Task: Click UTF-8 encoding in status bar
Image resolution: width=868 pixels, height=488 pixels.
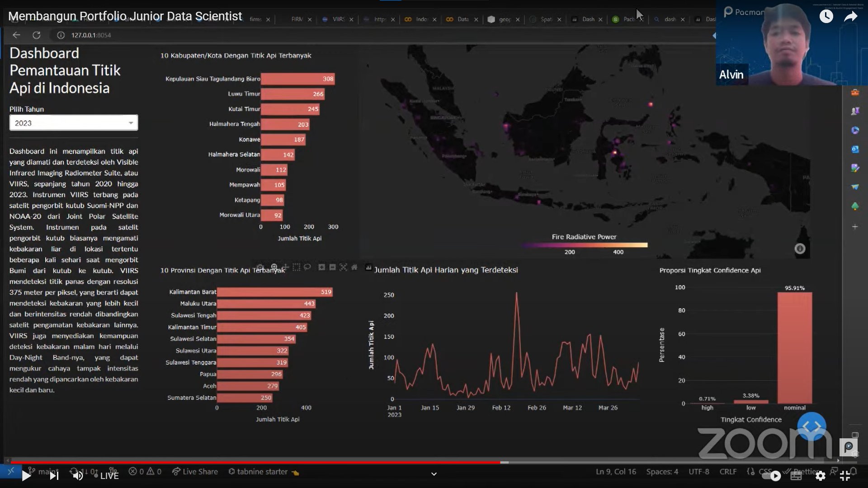Action: [699, 471]
